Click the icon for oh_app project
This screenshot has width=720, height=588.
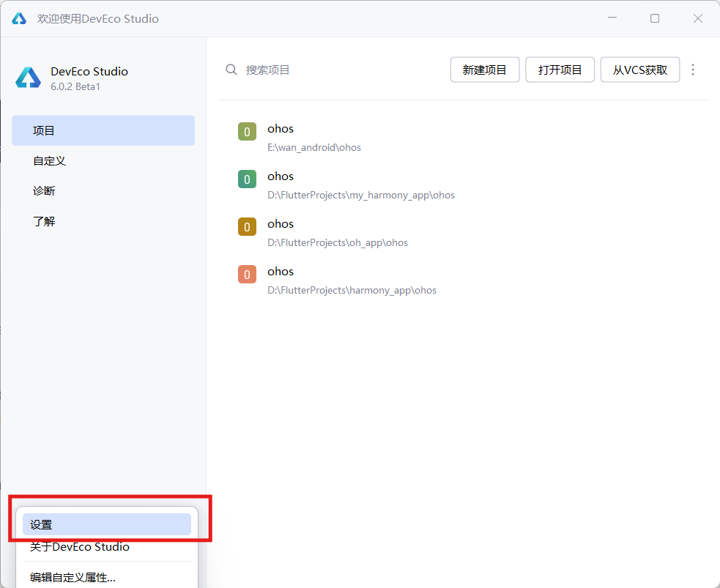pyautogui.click(x=247, y=227)
